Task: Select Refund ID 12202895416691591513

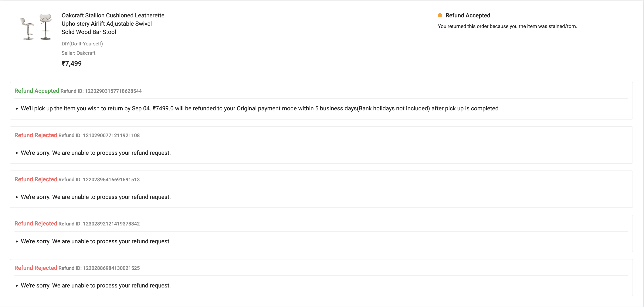Action: (99, 180)
